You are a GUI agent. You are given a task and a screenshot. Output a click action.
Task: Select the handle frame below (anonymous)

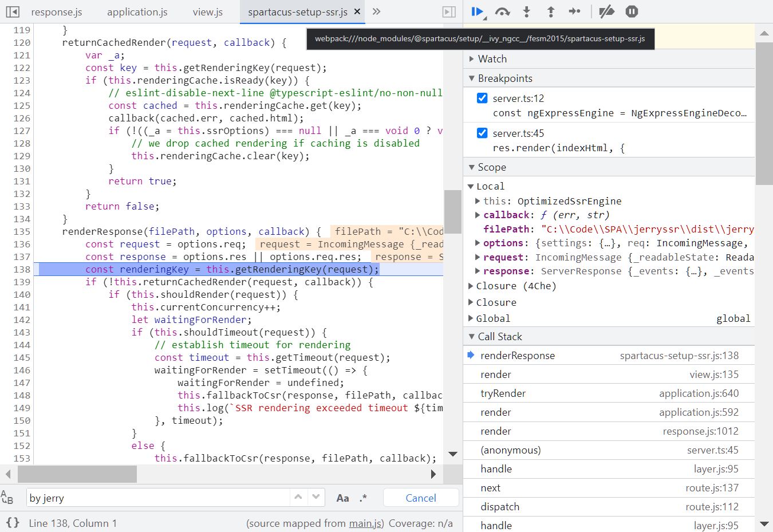[x=609, y=469]
